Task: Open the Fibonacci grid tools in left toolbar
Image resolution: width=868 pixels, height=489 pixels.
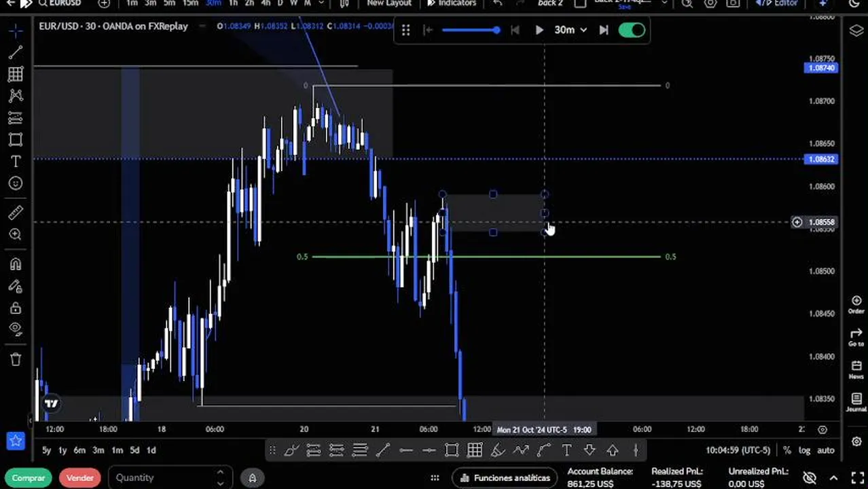Action: [x=16, y=74]
